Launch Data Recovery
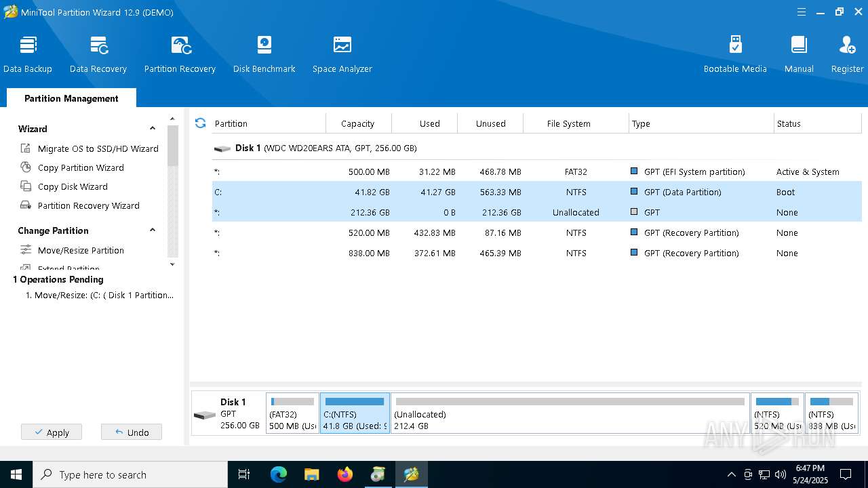The width and height of the screenshot is (868, 488). click(98, 54)
